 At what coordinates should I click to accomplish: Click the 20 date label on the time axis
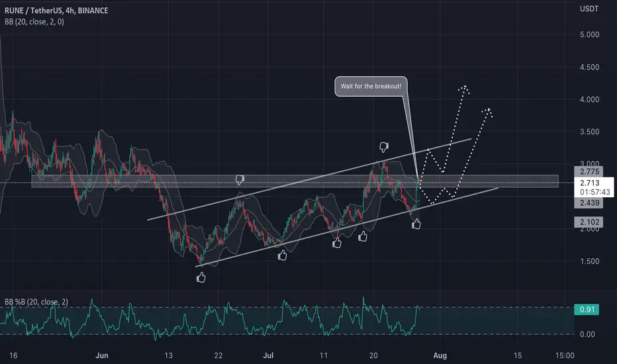pyautogui.click(x=373, y=355)
